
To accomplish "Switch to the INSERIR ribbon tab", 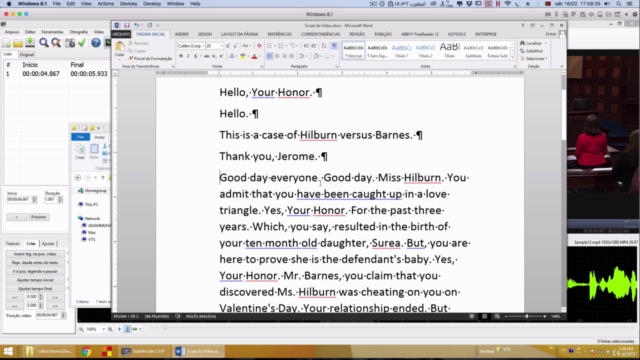I will point(182,34).
